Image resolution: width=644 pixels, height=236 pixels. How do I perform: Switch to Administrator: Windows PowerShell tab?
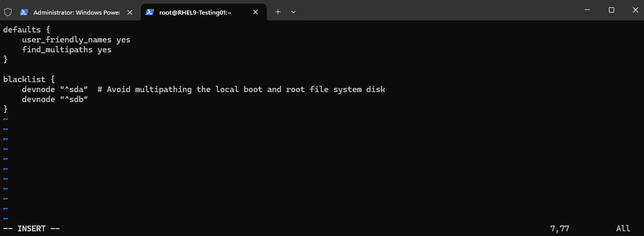pyautogui.click(x=77, y=12)
